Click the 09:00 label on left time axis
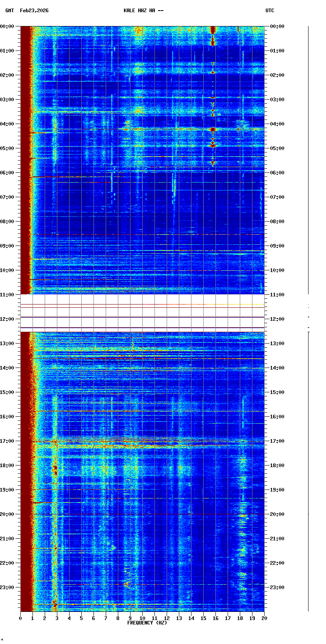This screenshot has width=326, height=644. (7, 246)
